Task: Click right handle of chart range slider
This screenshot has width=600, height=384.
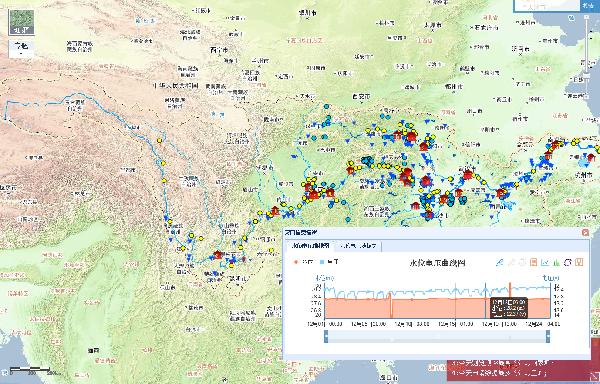Action: [x=548, y=337]
